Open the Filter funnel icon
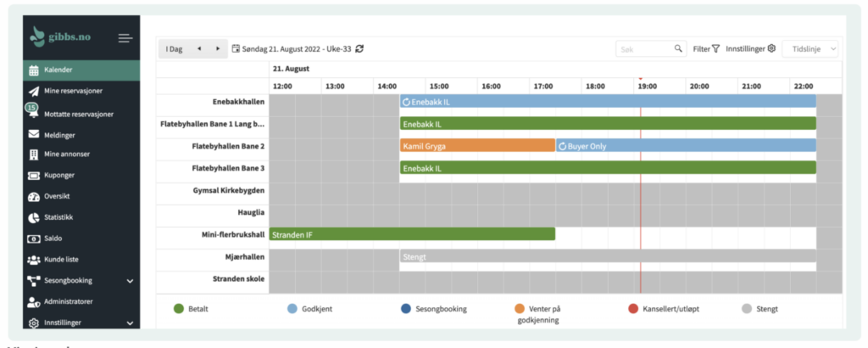 coord(715,49)
